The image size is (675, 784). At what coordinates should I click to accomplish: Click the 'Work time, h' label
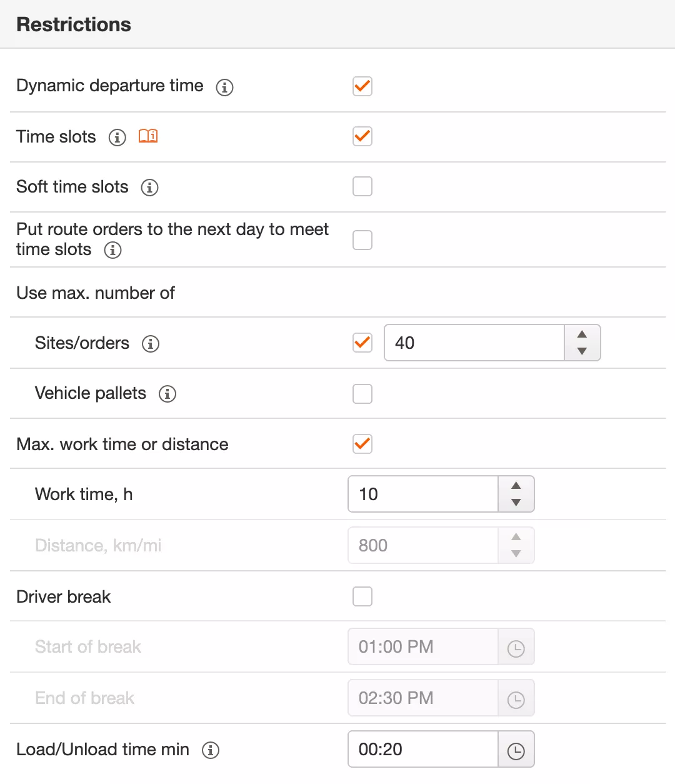(x=84, y=494)
